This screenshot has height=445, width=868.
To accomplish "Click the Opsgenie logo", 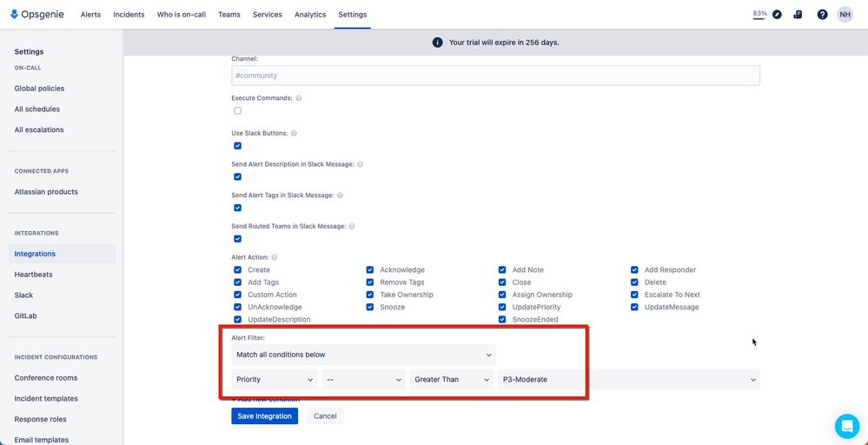I will (37, 15).
